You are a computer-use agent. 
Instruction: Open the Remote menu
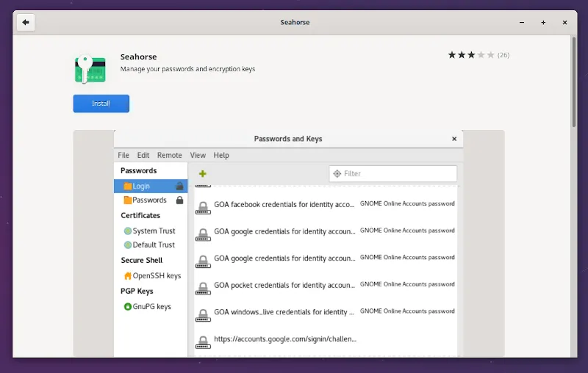click(x=170, y=156)
